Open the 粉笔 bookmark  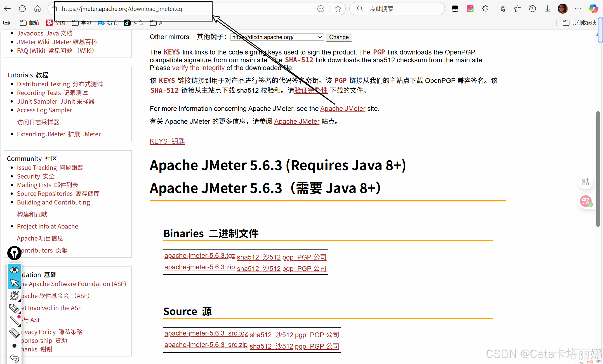coord(107,23)
